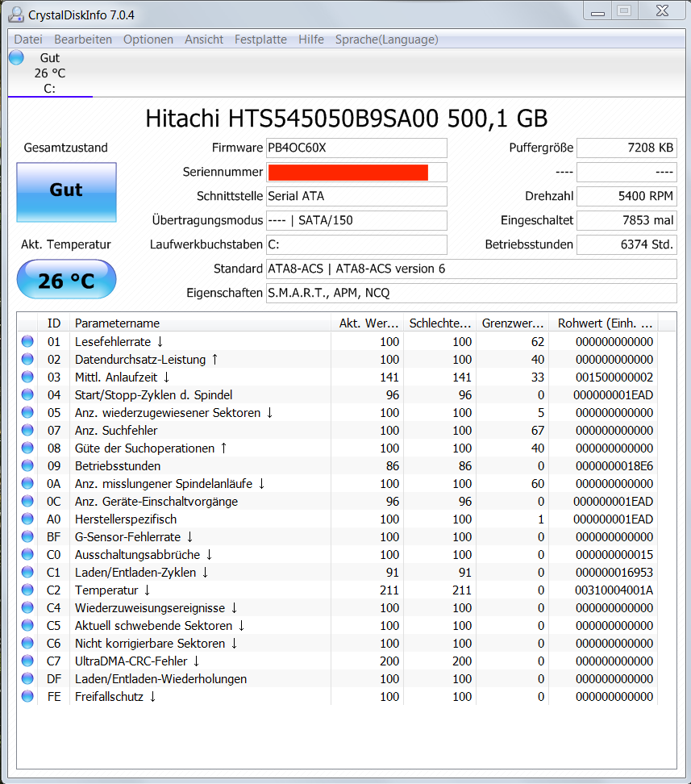The image size is (691, 784).
Task: Click the status icon for Datendurchsatz-Leistung
Action: [27, 359]
